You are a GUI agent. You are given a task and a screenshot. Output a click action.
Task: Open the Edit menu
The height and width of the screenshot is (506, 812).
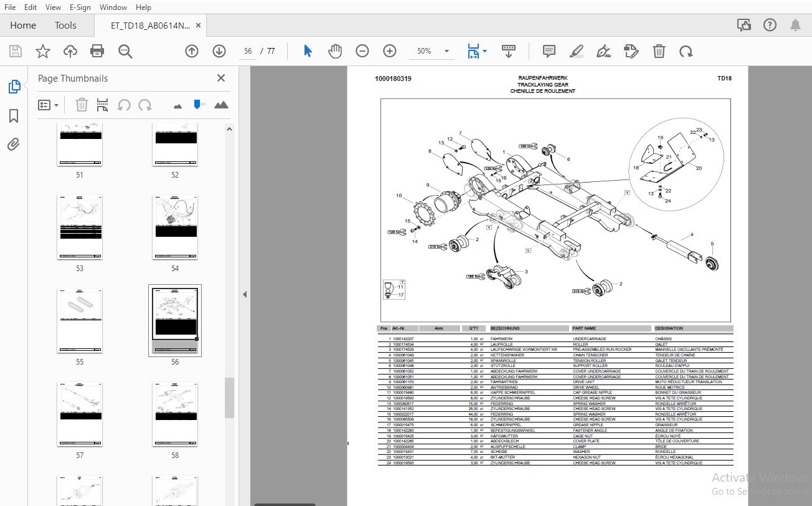pyautogui.click(x=30, y=7)
